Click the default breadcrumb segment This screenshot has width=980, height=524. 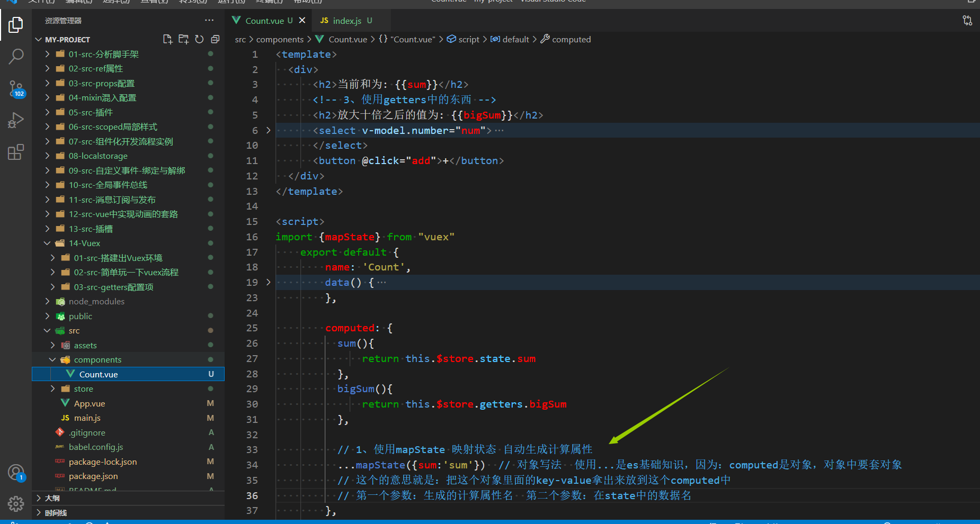(x=515, y=39)
